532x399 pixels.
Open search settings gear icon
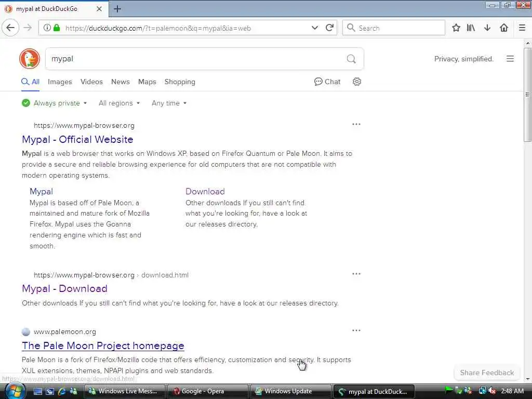356,82
